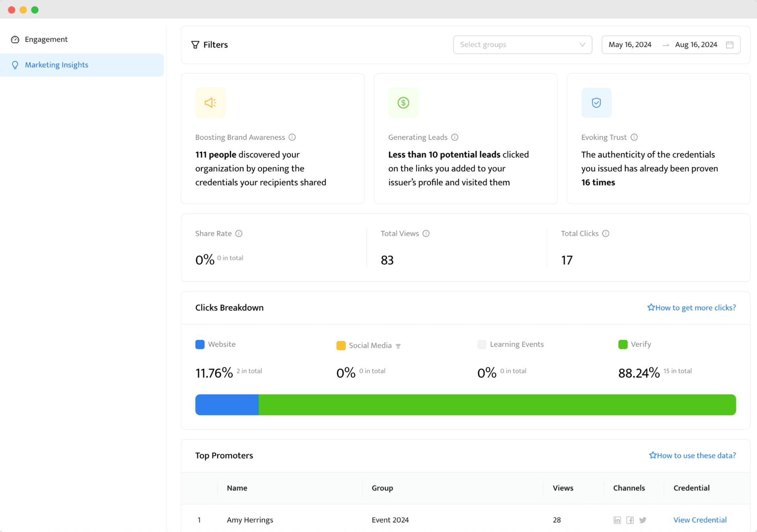
Task: Open How to use these data link
Action: (x=692, y=455)
